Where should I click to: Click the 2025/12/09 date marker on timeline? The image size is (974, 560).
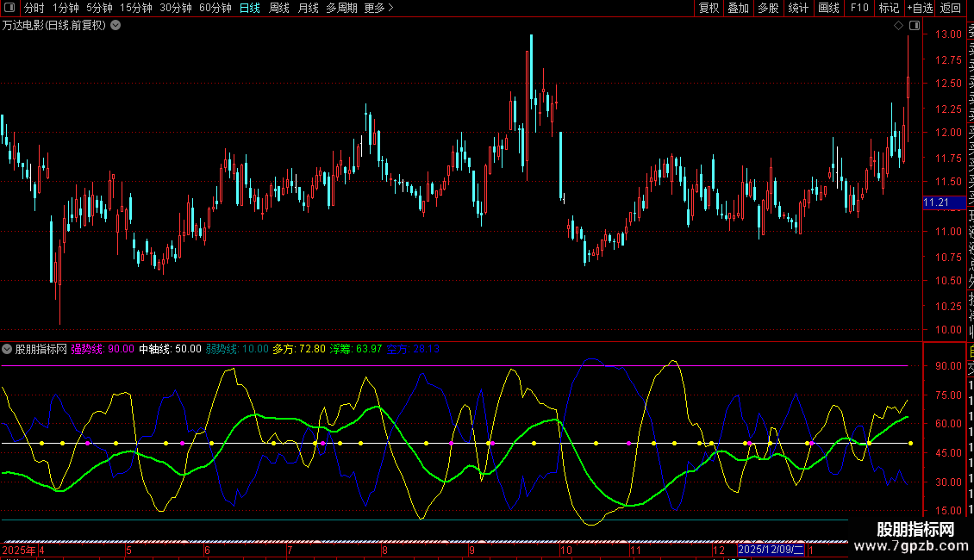point(771,550)
